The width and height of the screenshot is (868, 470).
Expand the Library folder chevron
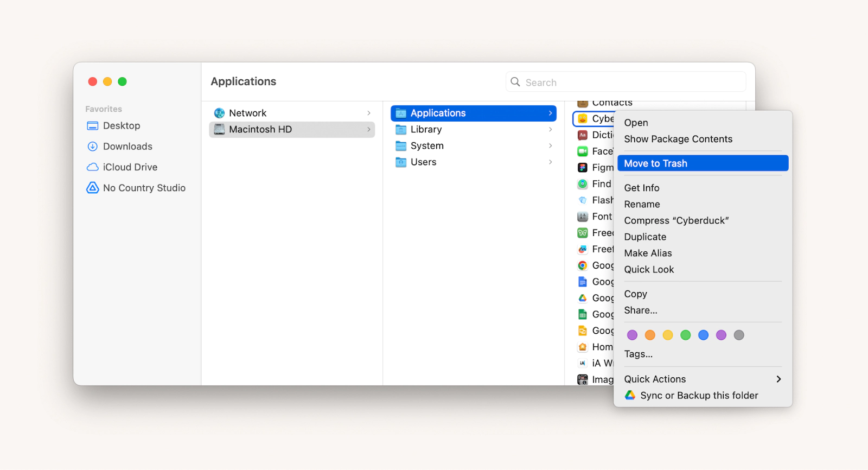pos(550,129)
